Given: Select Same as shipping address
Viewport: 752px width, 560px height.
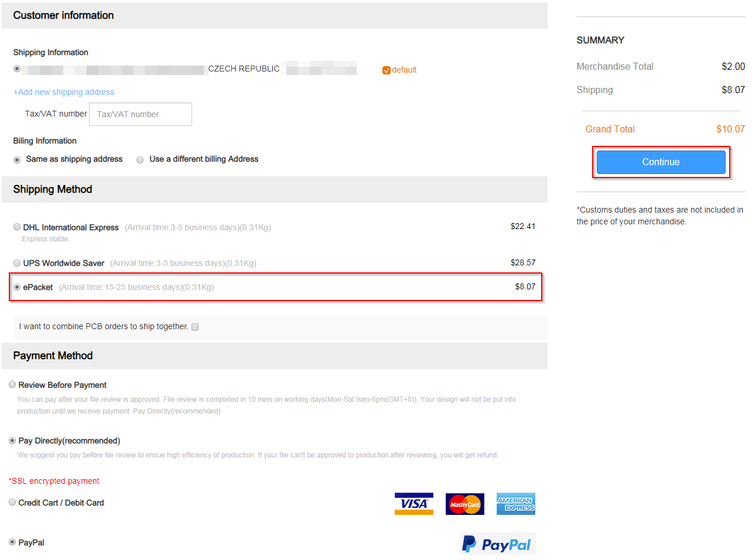Looking at the screenshot, I should click(x=17, y=160).
